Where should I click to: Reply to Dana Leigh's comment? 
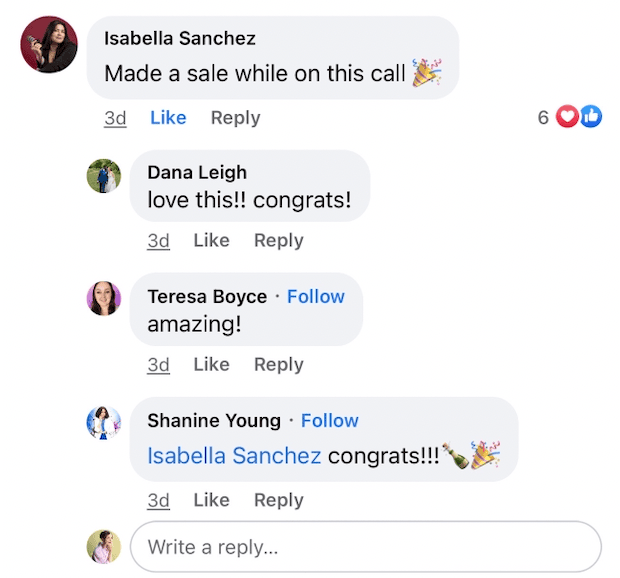tap(278, 241)
